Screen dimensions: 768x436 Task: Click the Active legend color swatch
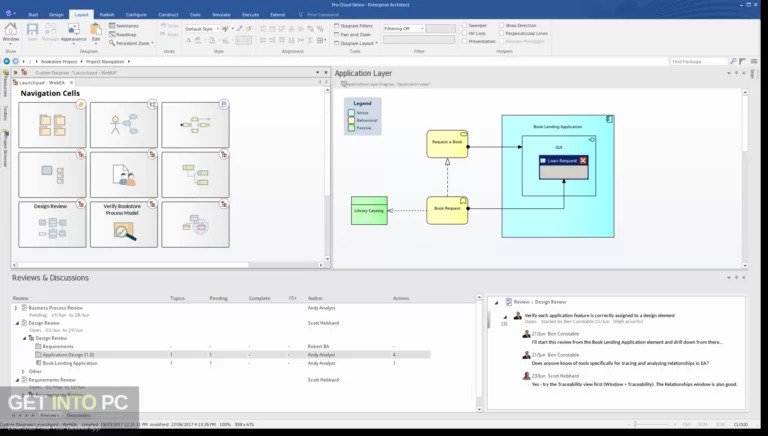click(x=351, y=113)
